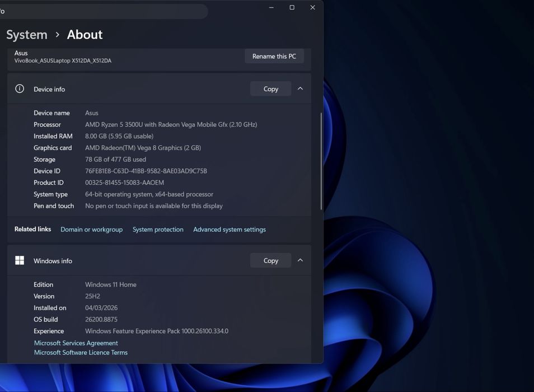
Task: Click the vertical scrollbar thumb
Action: coord(321,161)
